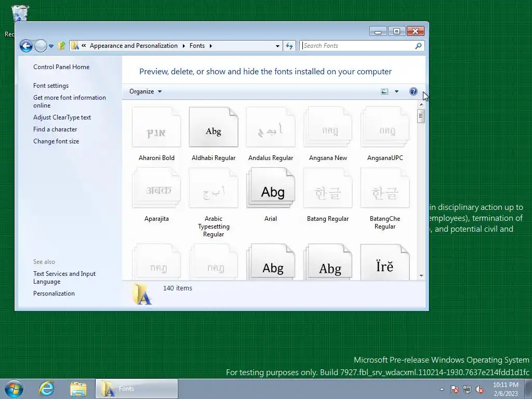Viewport: 532px width, 399px height.
Task: Click Appearance and Personalization breadcrumb
Action: (x=134, y=46)
